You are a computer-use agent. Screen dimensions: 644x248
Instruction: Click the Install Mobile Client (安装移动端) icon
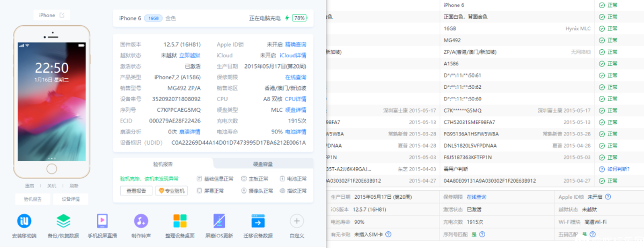(25, 221)
